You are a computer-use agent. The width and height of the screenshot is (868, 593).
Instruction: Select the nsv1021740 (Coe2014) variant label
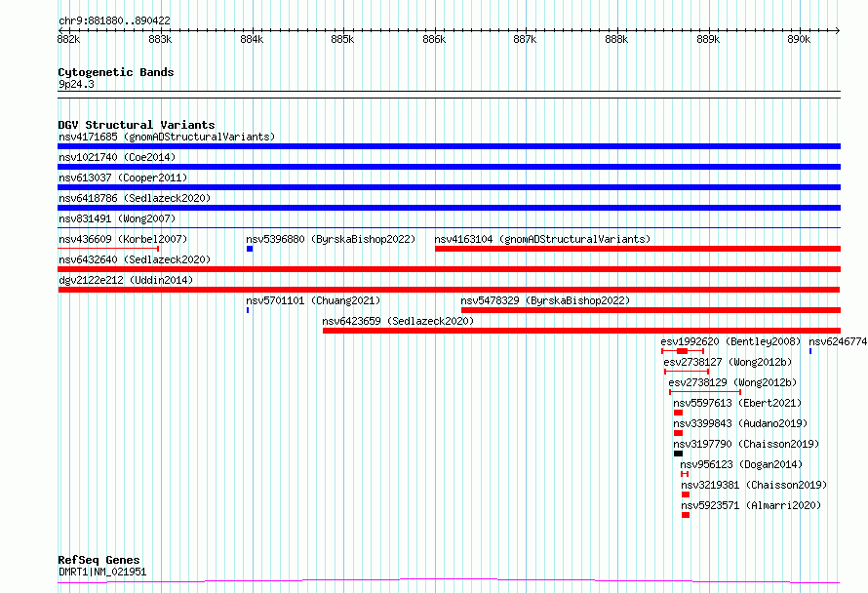click(x=117, y=157)
